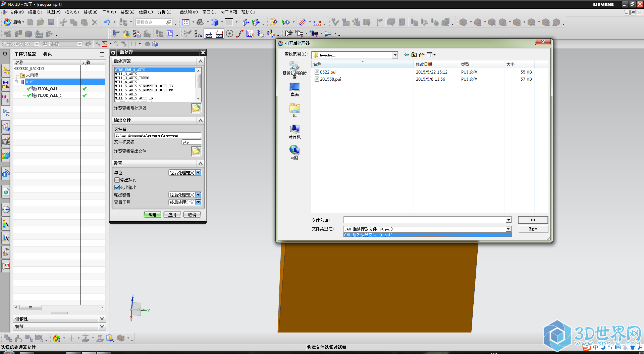The image size is (644, 354).
Task: Click the Verify Tool Path icon
Action: click(126, 34)
